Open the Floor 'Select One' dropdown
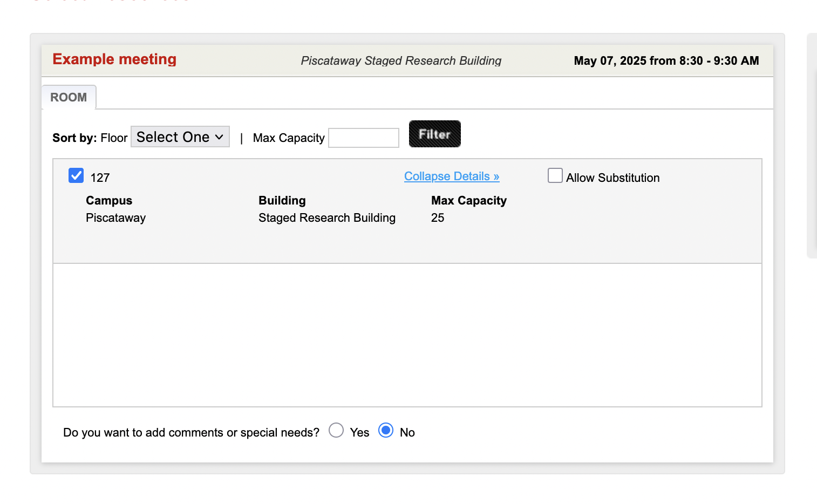This screenshot has width=817, height=504. click(180, 137)
